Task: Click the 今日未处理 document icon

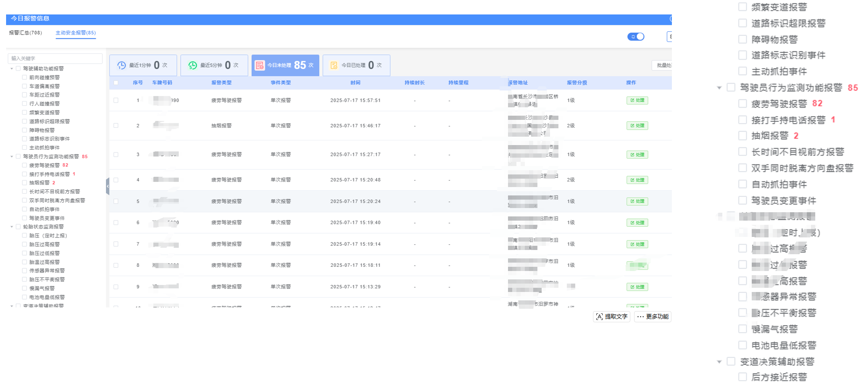Action: (x=260, y=65)
